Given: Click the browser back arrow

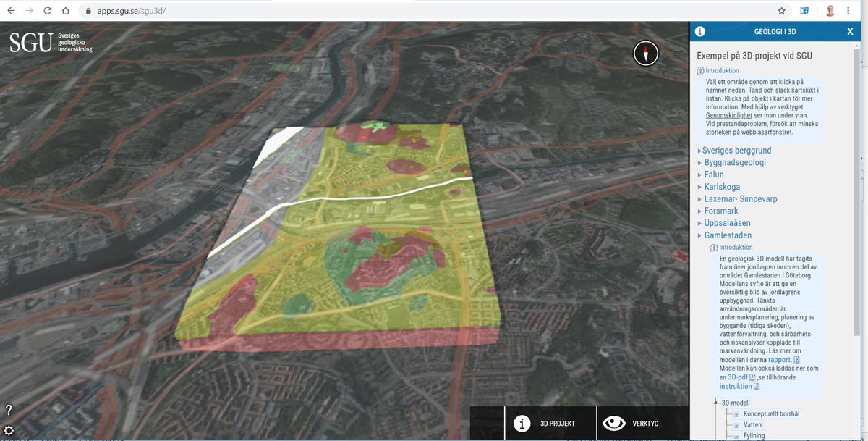Looking at the screenshot, I should [x=11, y=11].
